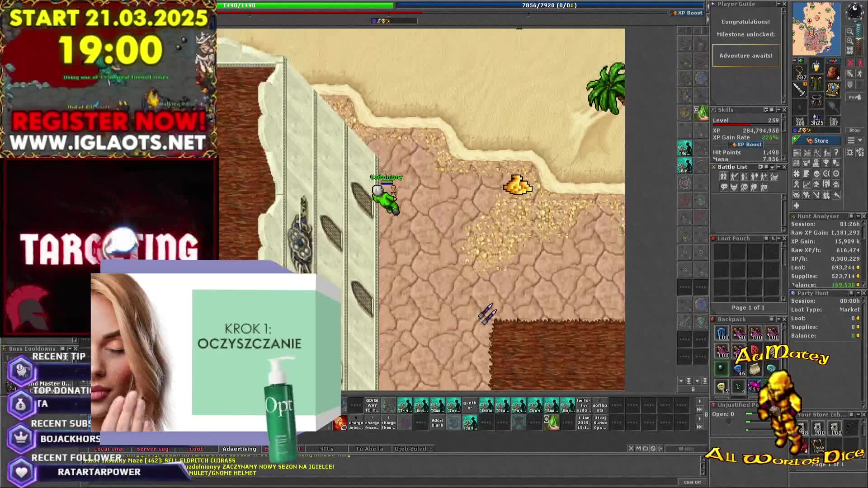Trigger the 'fabio' action bar slot
This screenshot has height=488, width=868.
tap(486, 405)
